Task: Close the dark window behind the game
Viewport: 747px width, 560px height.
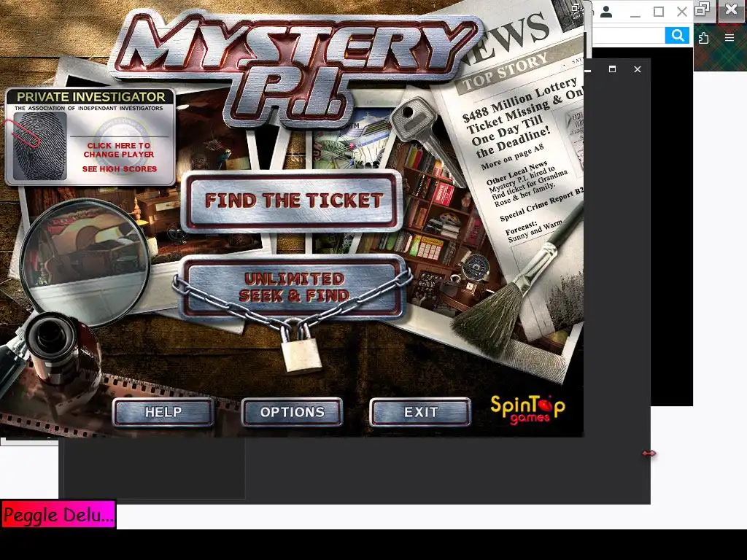Action: pos(638,69)
